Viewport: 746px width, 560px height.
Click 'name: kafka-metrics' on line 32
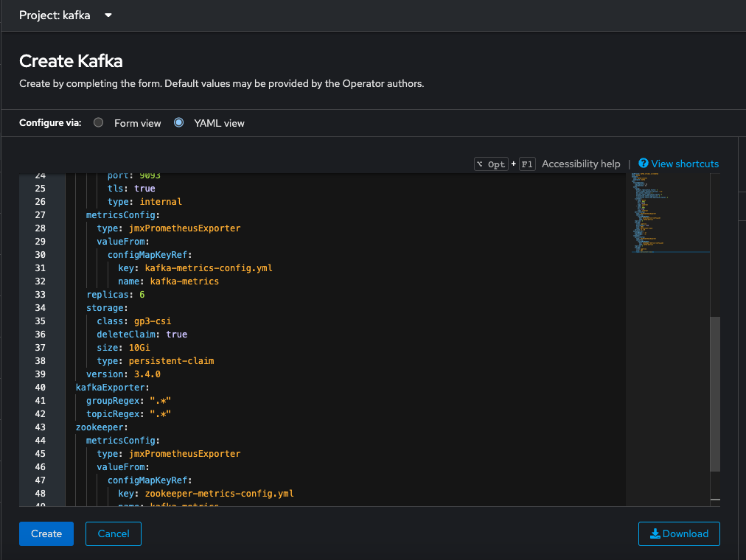coord(168,281)
